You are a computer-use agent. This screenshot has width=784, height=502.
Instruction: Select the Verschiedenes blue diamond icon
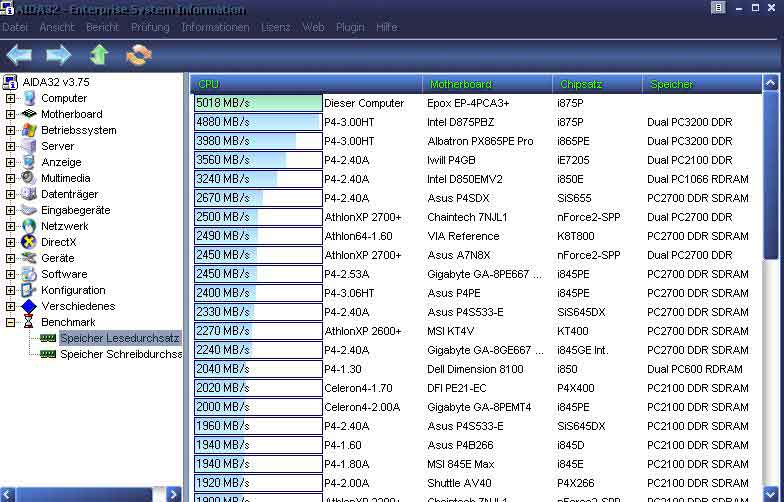[x=29, y=306]
